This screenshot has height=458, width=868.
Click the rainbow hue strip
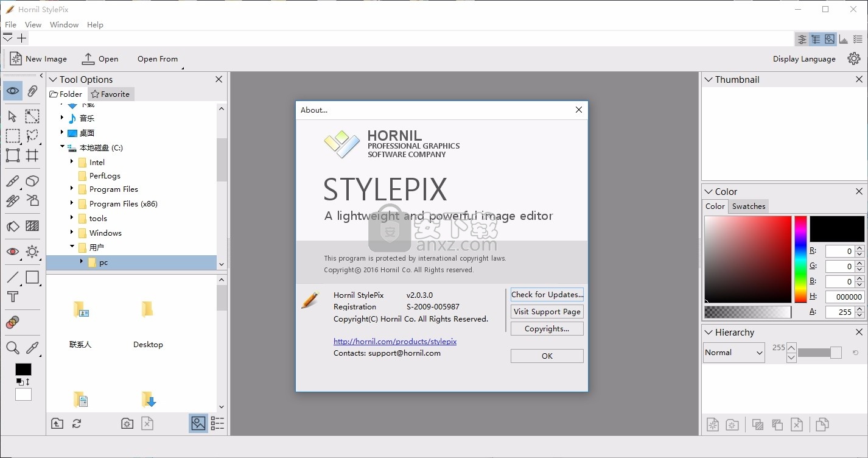point(800,259)
